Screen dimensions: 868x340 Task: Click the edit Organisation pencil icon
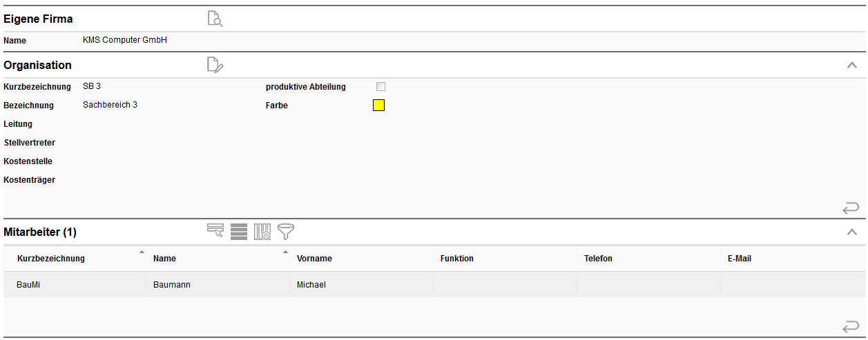point(215,66)
